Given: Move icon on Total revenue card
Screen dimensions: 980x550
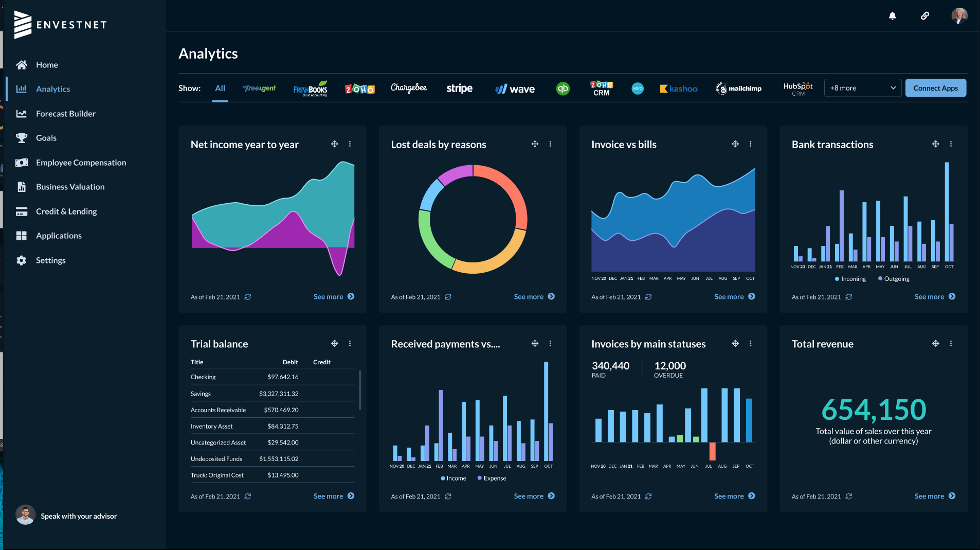Looking at the screenshot, I should [x=936, y=343].
